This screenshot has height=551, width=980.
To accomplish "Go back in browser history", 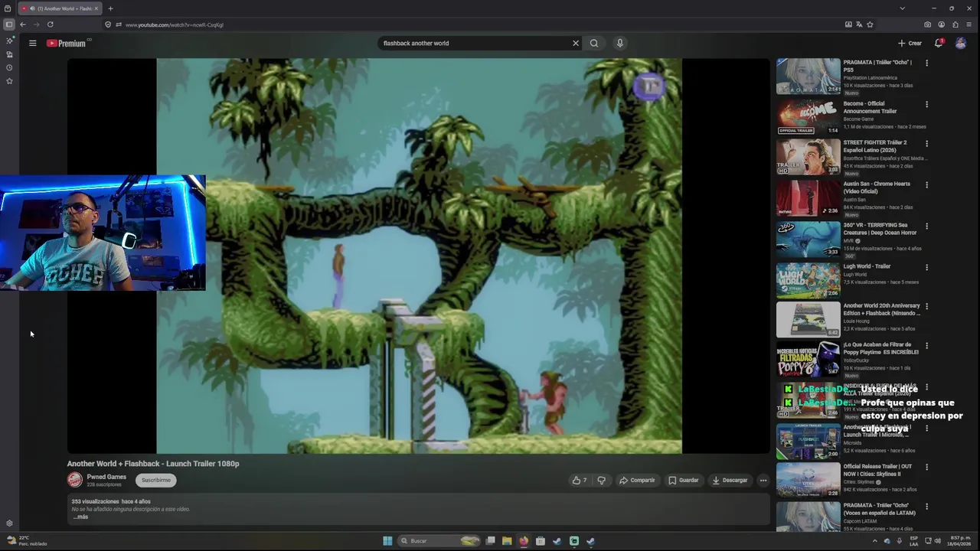I will [23, 24].
